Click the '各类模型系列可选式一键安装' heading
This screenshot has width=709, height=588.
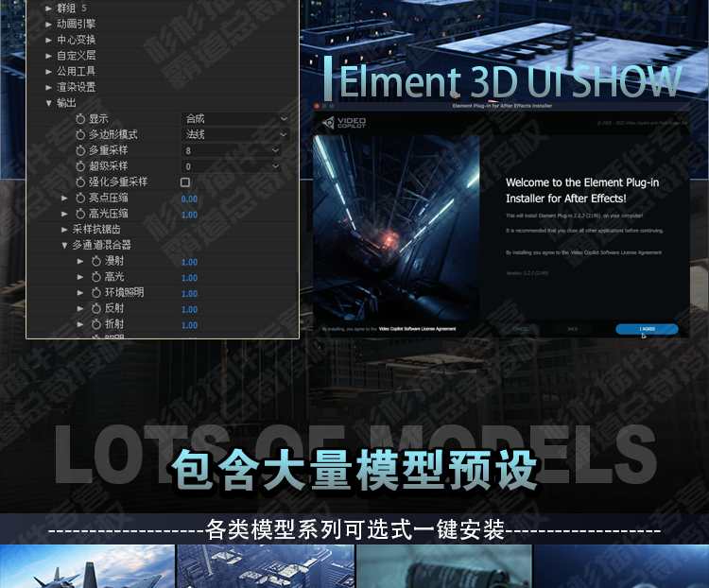354,529
